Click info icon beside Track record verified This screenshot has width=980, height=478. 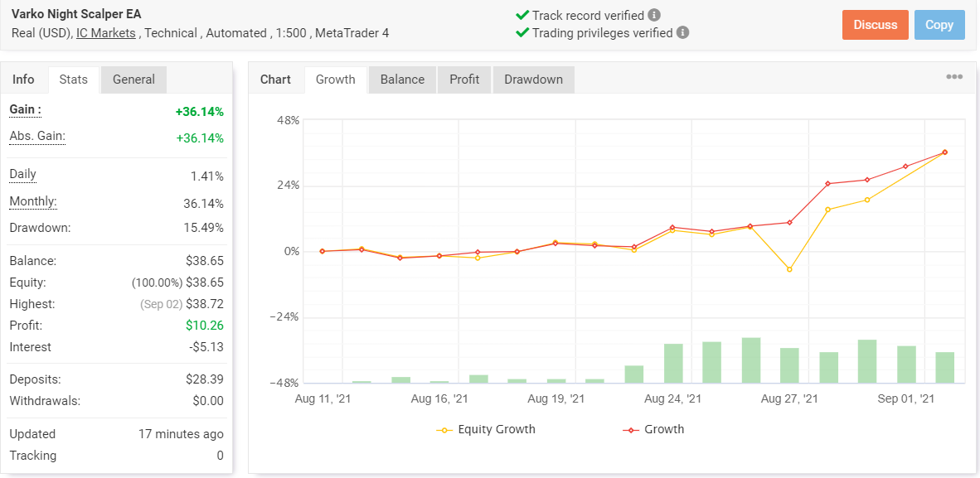(654, 15)
